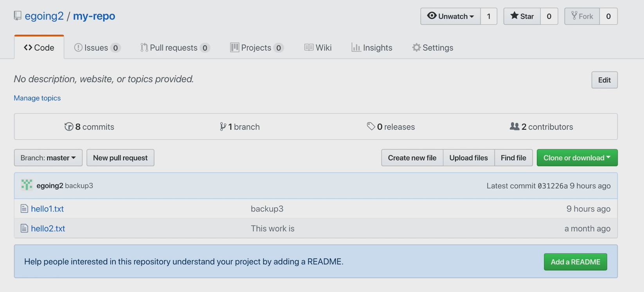
Task: View the 1 branch list
Action: [239, 127]
